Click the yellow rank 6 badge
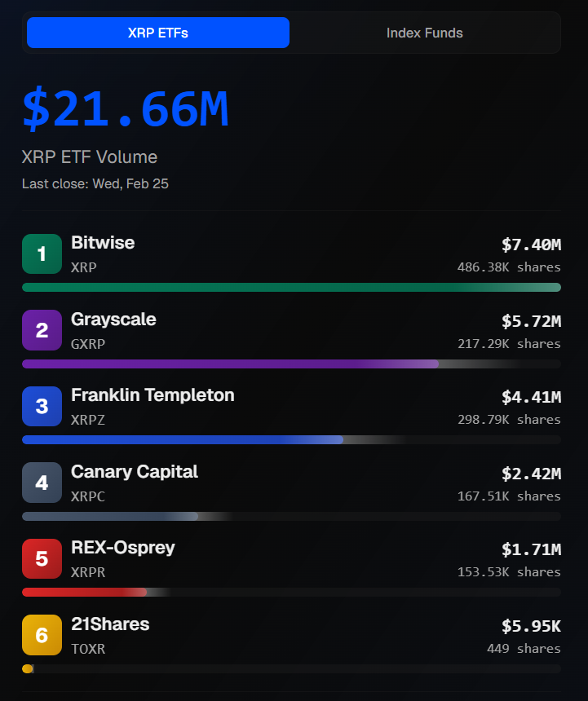This screenshot has width=588, height=701. pyautogui.click(x=42, y=635)
